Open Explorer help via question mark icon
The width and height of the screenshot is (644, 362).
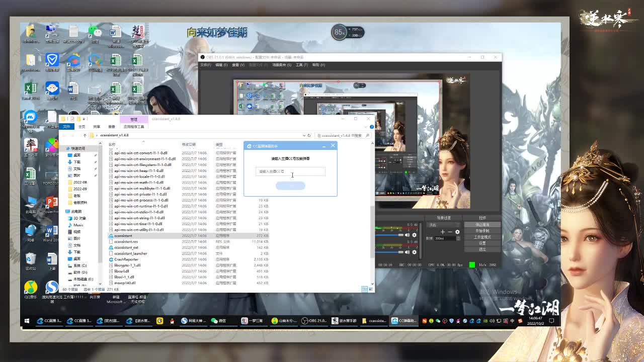(x=371, y=127)
